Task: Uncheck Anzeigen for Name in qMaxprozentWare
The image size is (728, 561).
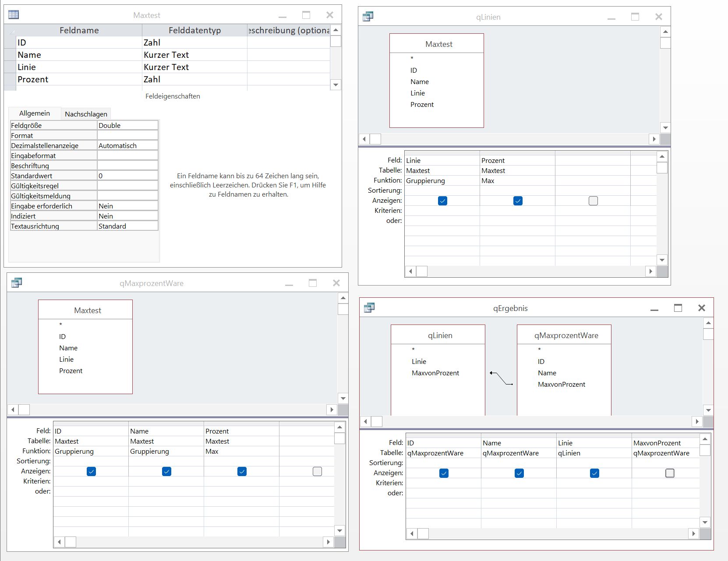Action: click(166, 471)
